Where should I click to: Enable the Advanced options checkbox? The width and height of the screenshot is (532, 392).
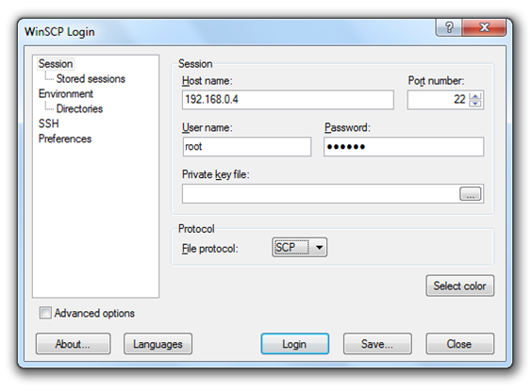(x=45, y=313)
